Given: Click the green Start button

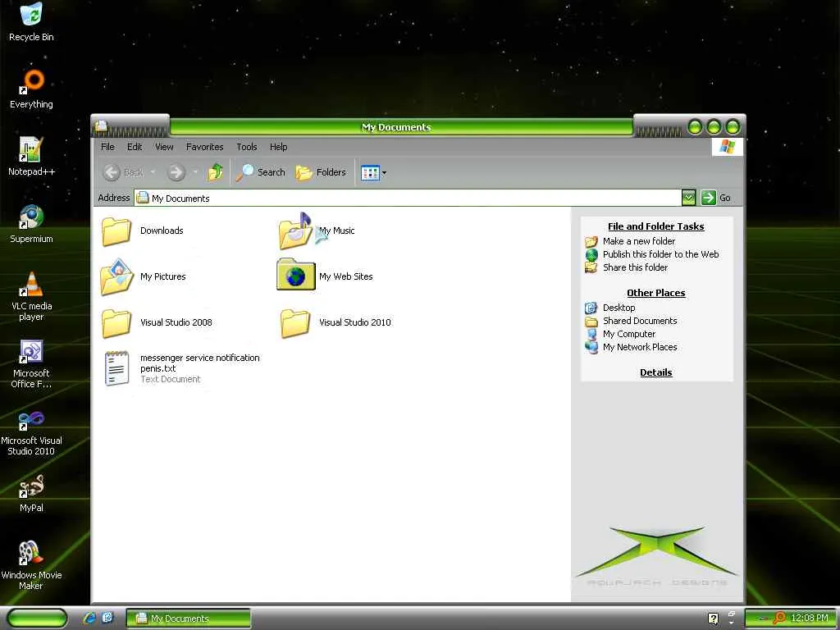Looking at the screenshot, I should click(36, 619).
